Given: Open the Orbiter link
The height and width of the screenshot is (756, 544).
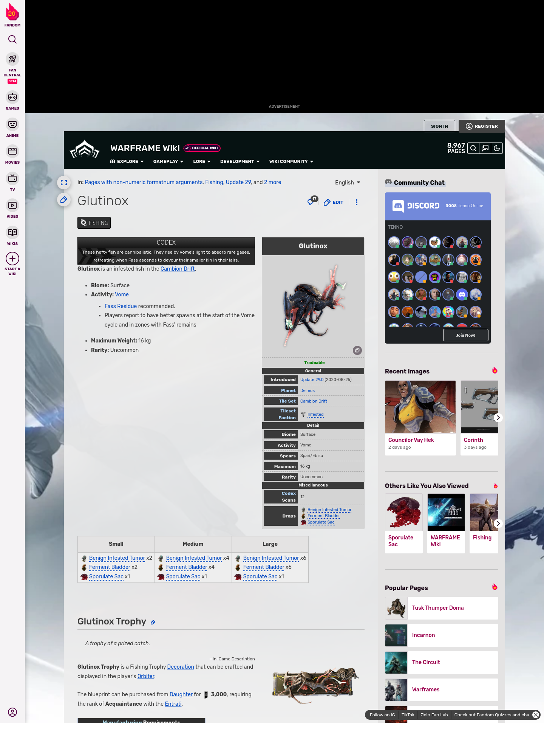Looking at the screenshot, I should (146, 676).
